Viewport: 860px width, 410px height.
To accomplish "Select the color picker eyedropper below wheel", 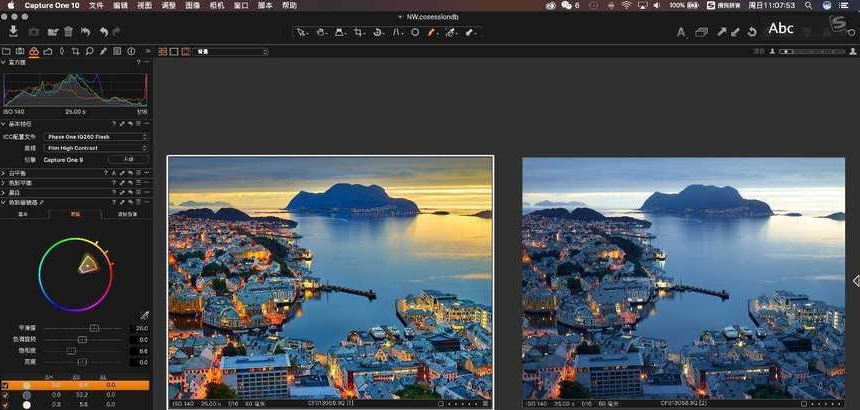I will click(x=145, y=315).
